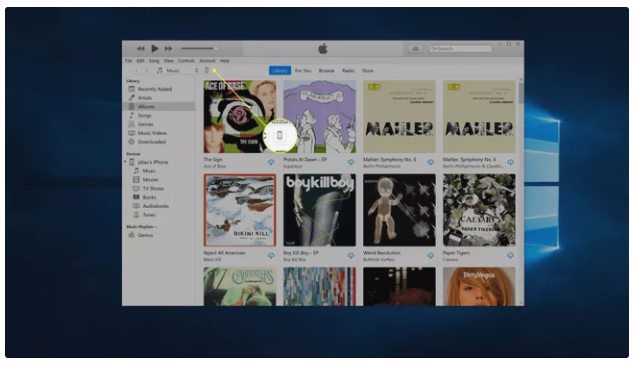This screenshot has width=639, height=367.
Task: Adjust the volume slider knob
Action: pos(216,48)
